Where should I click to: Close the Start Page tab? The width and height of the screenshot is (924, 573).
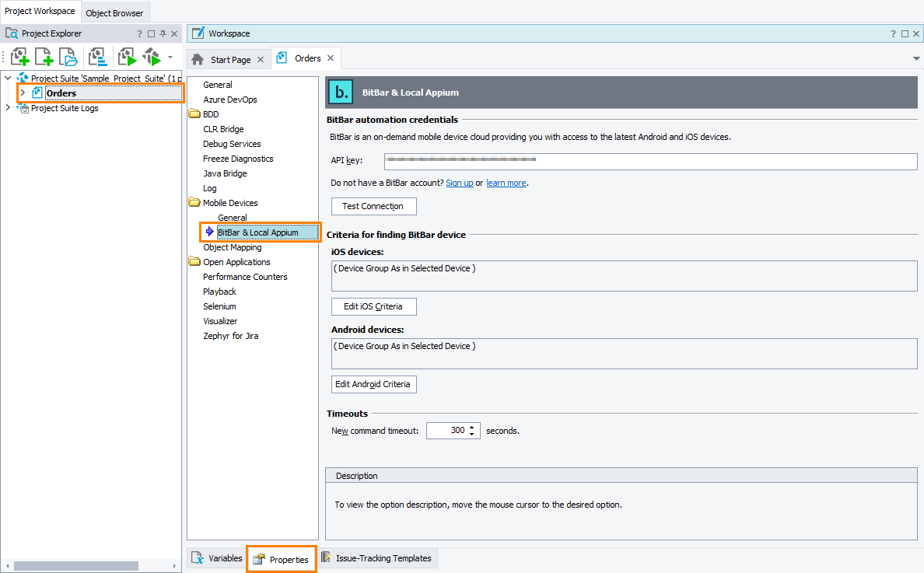261,60
